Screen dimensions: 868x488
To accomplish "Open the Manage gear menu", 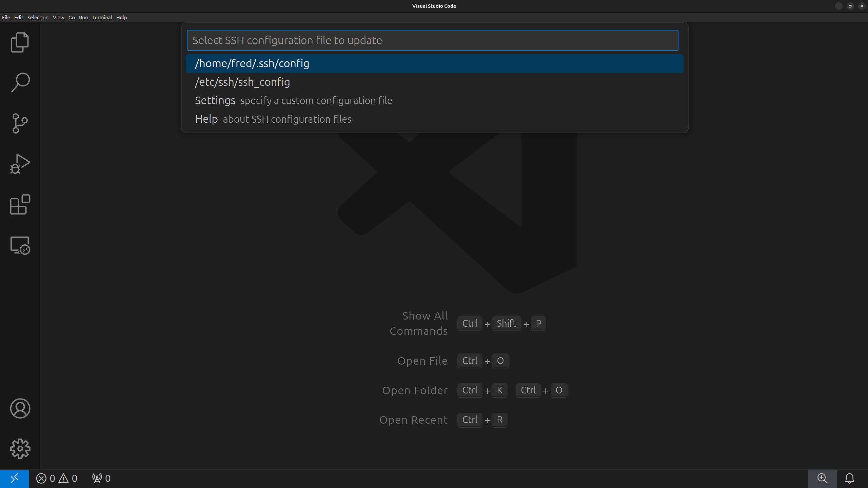I will point(20,449).
